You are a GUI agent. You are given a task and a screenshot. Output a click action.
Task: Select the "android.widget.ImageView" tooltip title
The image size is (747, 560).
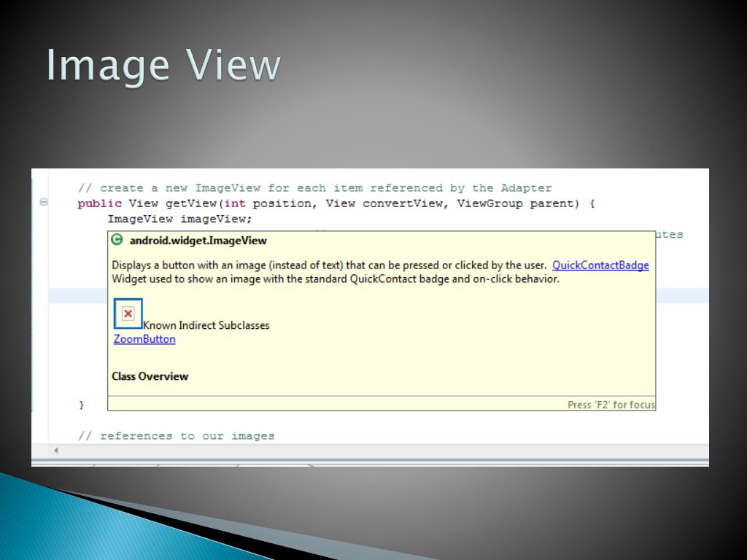(198, 241)
